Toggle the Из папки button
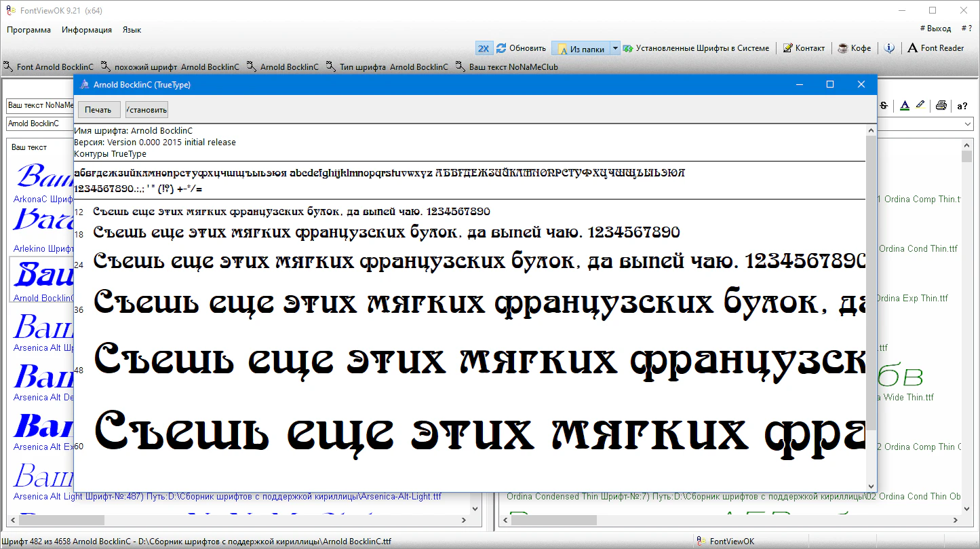This screenshot has height=549, width=980. (581, 49)
